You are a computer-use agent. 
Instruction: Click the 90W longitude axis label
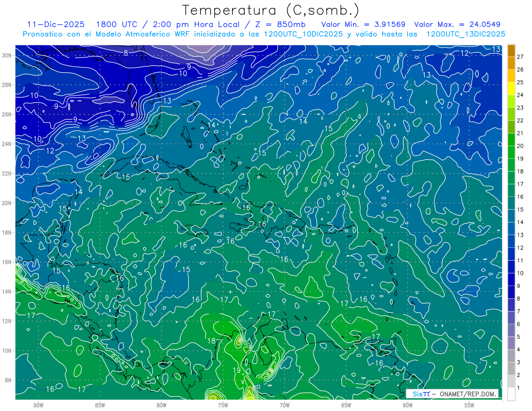(x=38, y=405)
